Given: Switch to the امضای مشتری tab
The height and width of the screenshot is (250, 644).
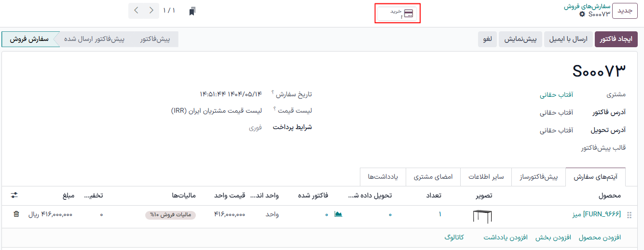Looking at the screenshot, I should (433, 177).
